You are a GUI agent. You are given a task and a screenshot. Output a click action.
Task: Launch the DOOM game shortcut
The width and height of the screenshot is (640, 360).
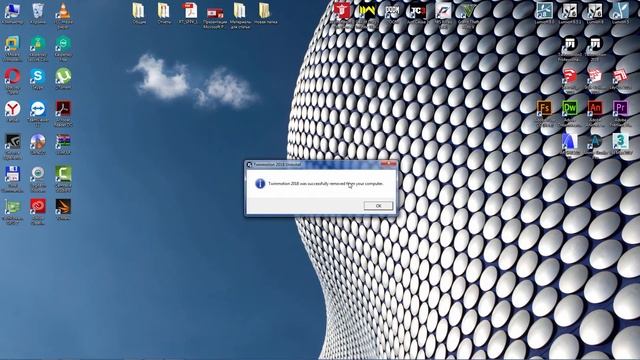(392, 13)
